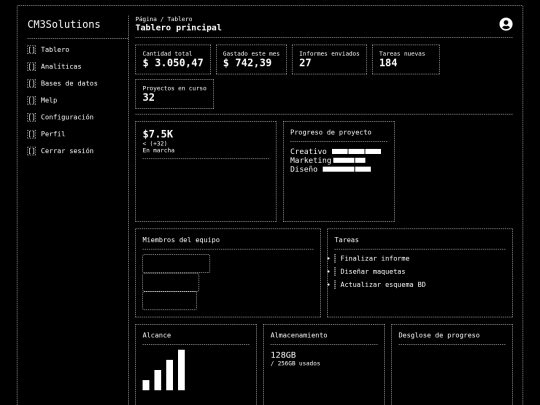Click the Almacenamiento heading

click(299, 335)
